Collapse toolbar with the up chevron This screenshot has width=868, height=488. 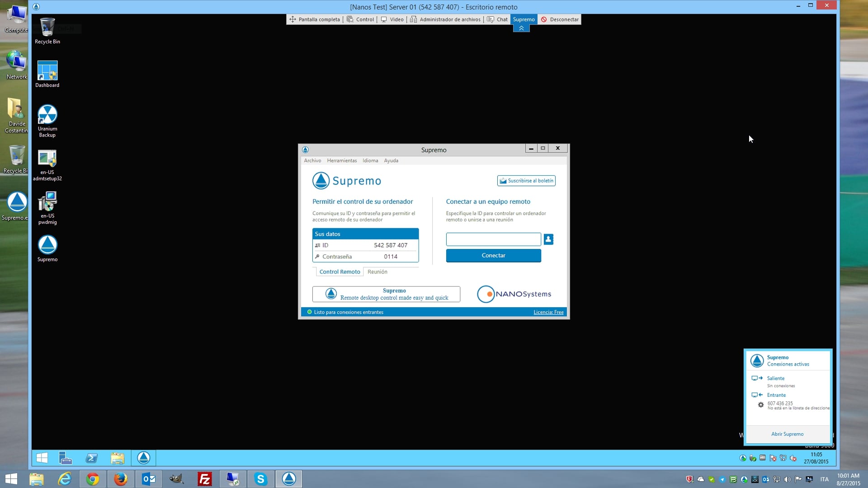521,28
